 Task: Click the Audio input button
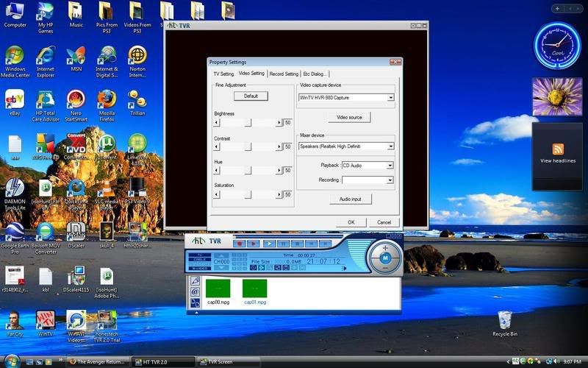[351, 199]
